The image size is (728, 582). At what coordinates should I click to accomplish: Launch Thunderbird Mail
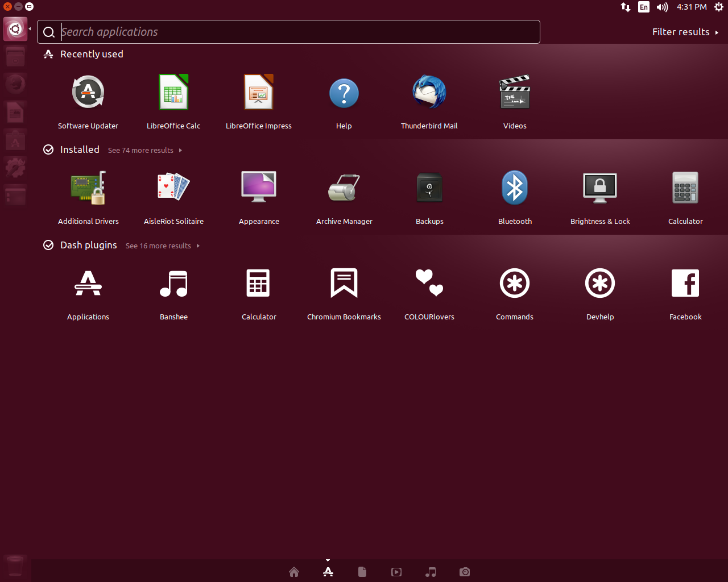pyautogui.click(x=429, y=101)
